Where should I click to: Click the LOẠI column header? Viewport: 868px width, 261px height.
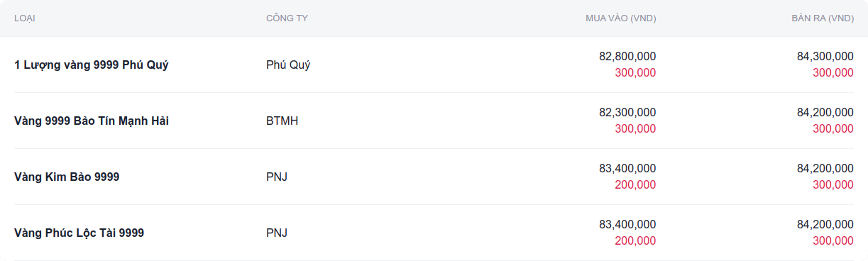(25, 18)
